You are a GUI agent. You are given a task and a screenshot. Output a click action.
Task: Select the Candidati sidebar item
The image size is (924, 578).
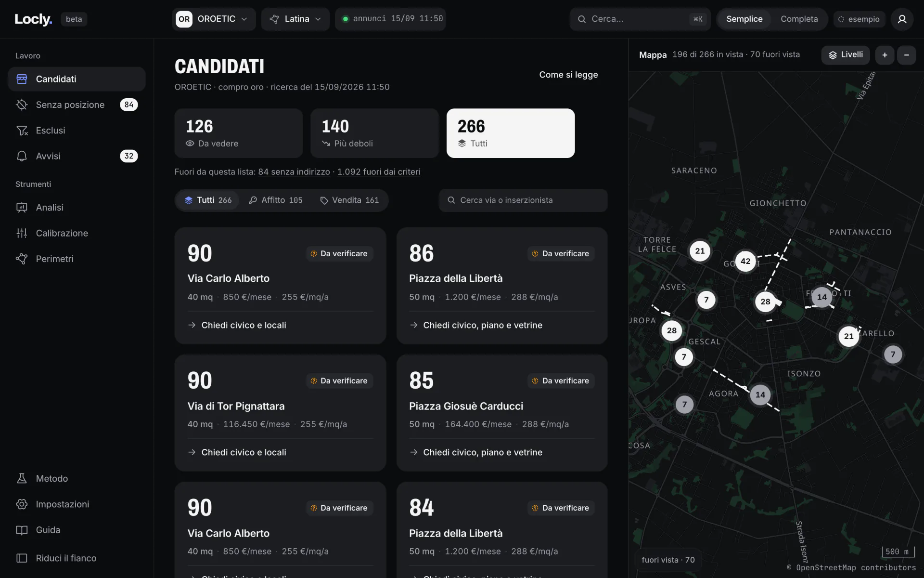77,79
